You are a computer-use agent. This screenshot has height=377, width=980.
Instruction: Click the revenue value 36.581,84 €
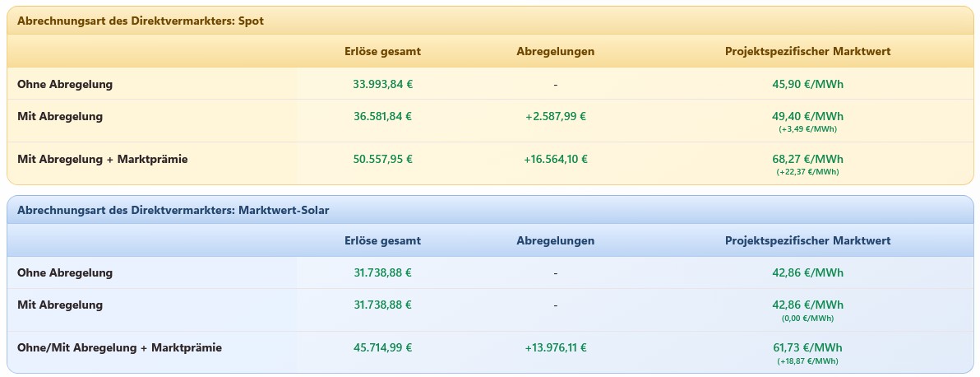click(382, 117)
